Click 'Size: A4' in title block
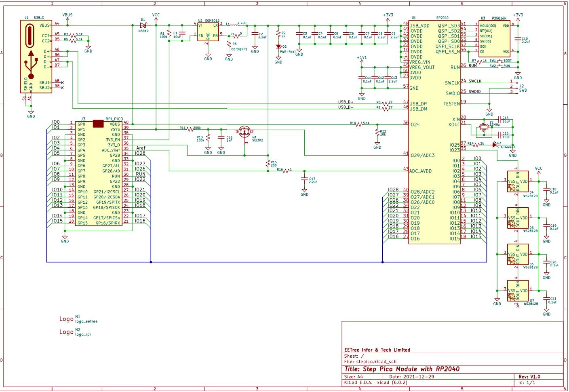 point(354,377)
